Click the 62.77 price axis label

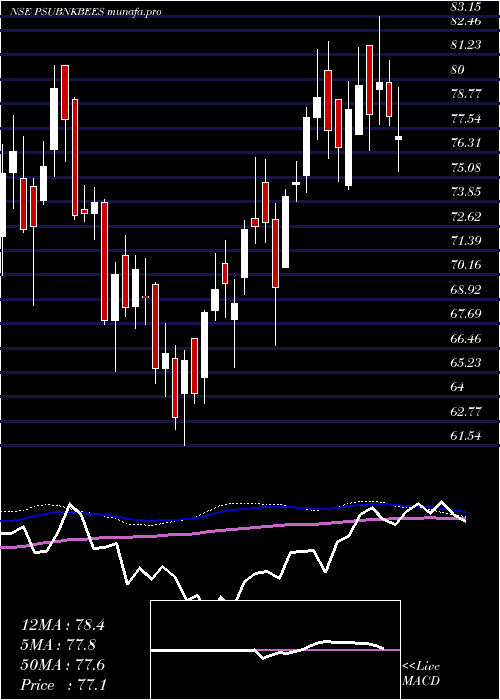click(467, 411)
